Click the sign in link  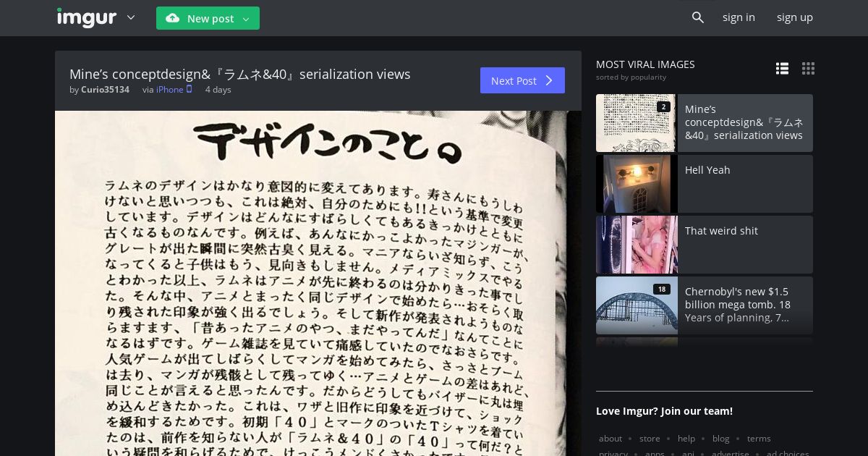pyautogui.click(x=739, y=17)
